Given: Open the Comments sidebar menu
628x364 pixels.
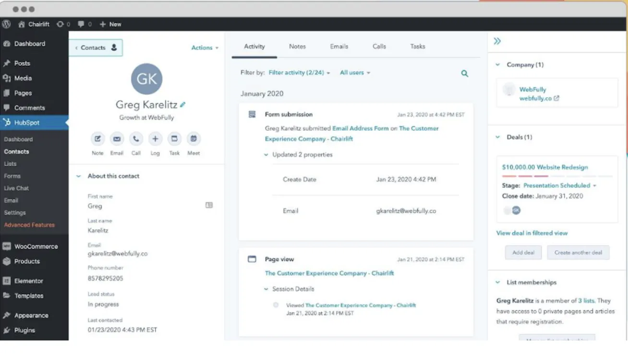Looking at the screenshot, I should coord(29,108).
